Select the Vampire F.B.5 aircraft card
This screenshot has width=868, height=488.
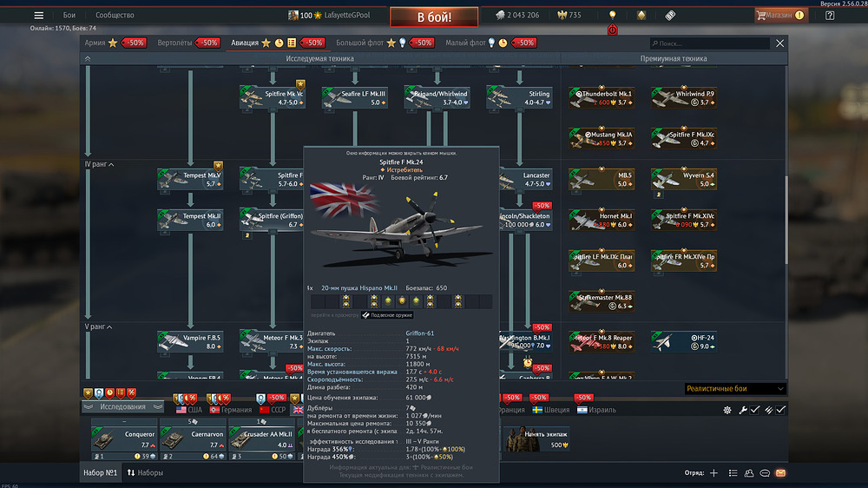point(190,342)
